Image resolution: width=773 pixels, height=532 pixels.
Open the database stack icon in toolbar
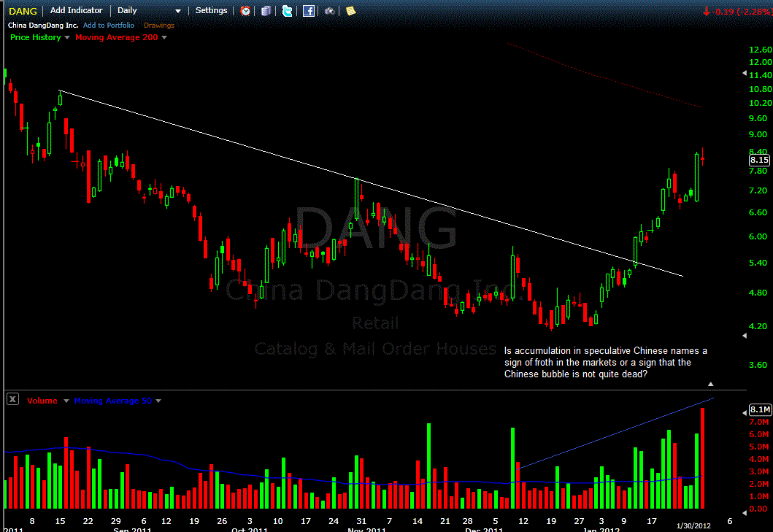click(266, 11)
